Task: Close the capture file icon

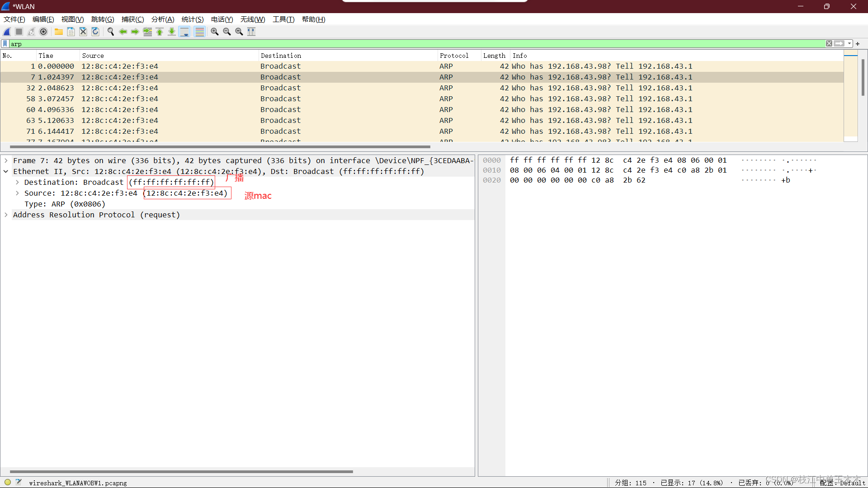Action: point(83,32)
